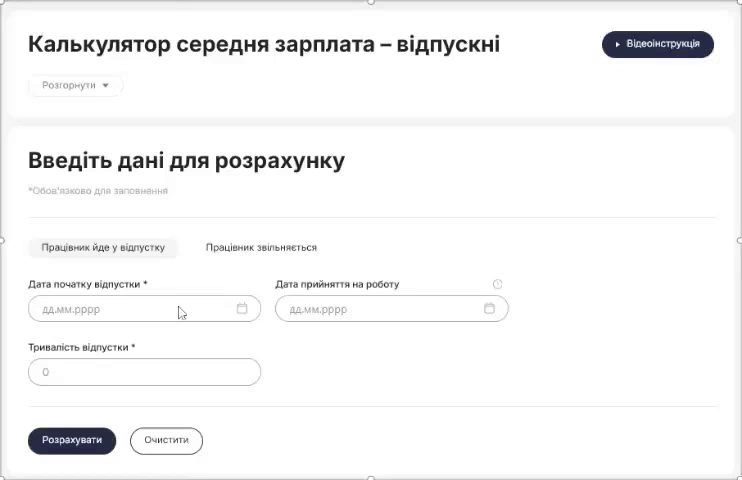Click the Дата початку відпустки label

[88, 284]
